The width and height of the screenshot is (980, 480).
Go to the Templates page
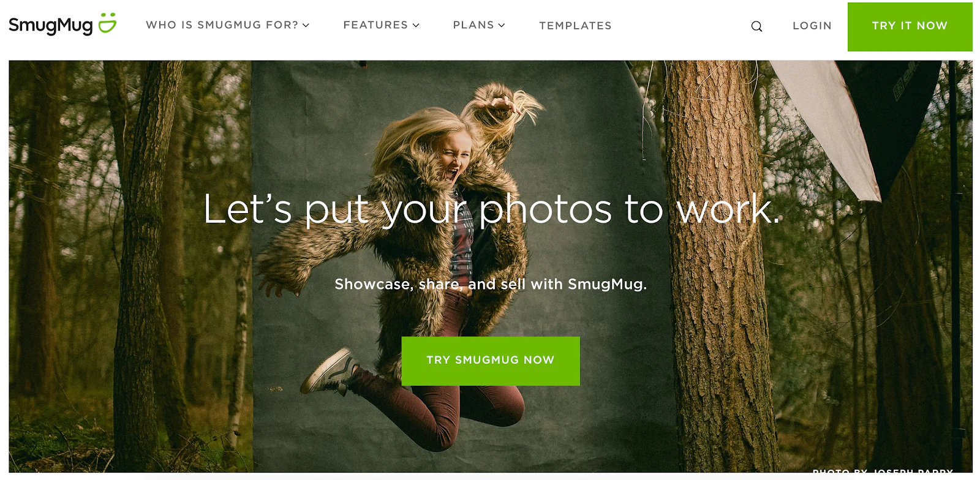(x=575, y=26)
